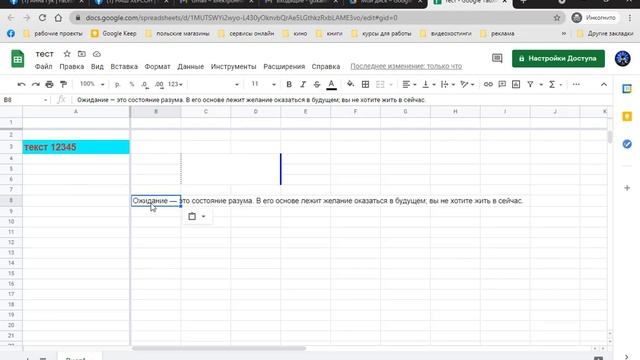The image size is (640, 360).
Task: Click the Undo icon in toolbar
Action: [x=21, y=84]
